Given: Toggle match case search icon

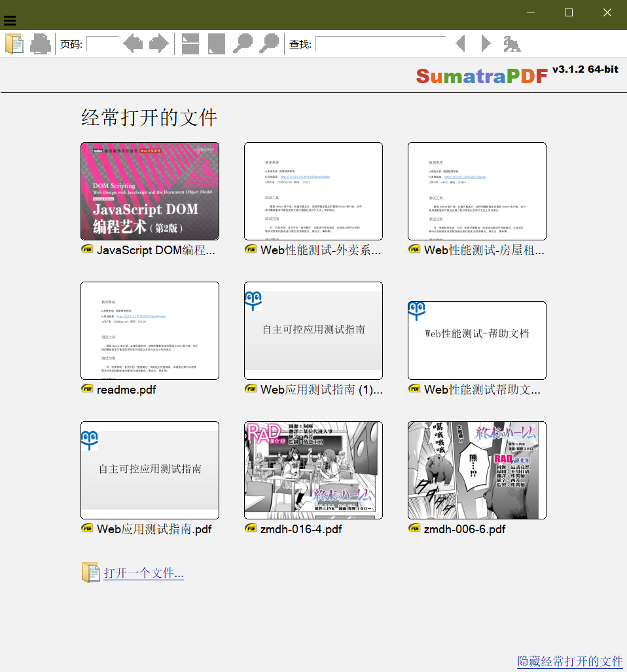Looking at the screenshot, I should [512, 44].
